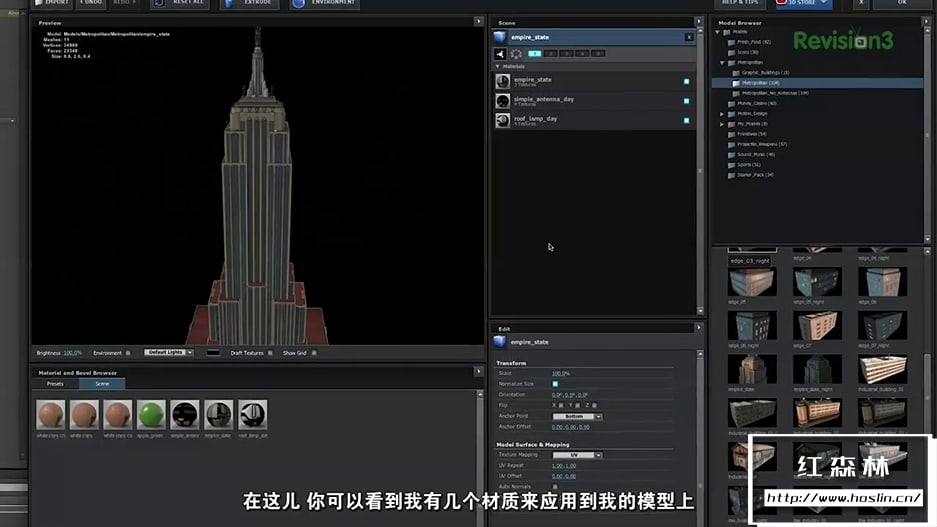Expand the Motion_Design folder
Image resolution: width=937 pixels, height=527 pixels.
(722, 114)
